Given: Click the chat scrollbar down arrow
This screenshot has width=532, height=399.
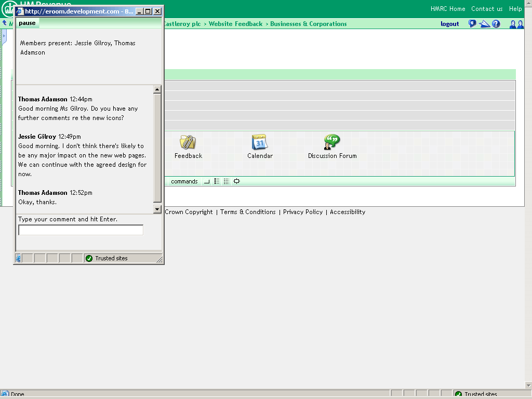Looking at the screenshot, I should click(x=157, y=209).
